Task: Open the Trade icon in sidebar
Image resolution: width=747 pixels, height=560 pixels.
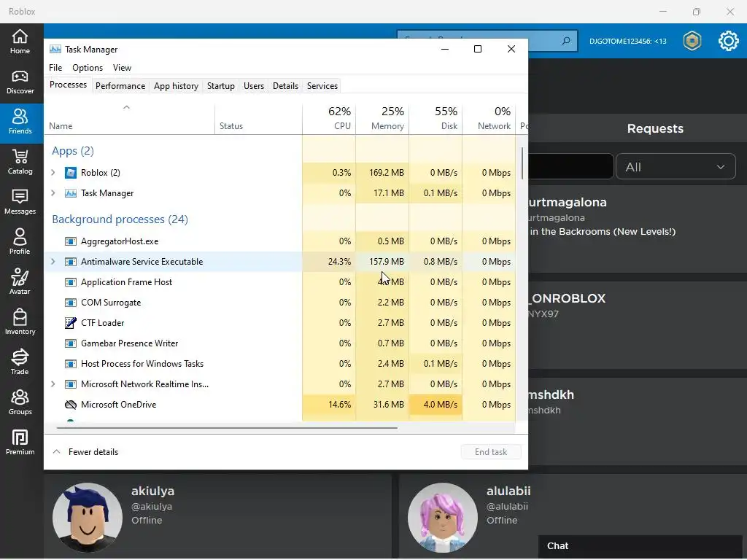Action: 20,362
